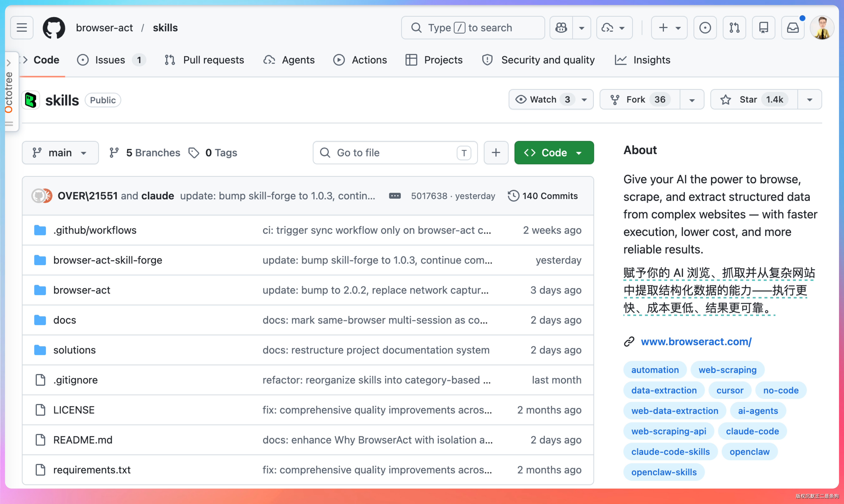Screen dimensions: 844x504
Task: Click the requirements.txt file icon
Action: (x=40, y=470)
